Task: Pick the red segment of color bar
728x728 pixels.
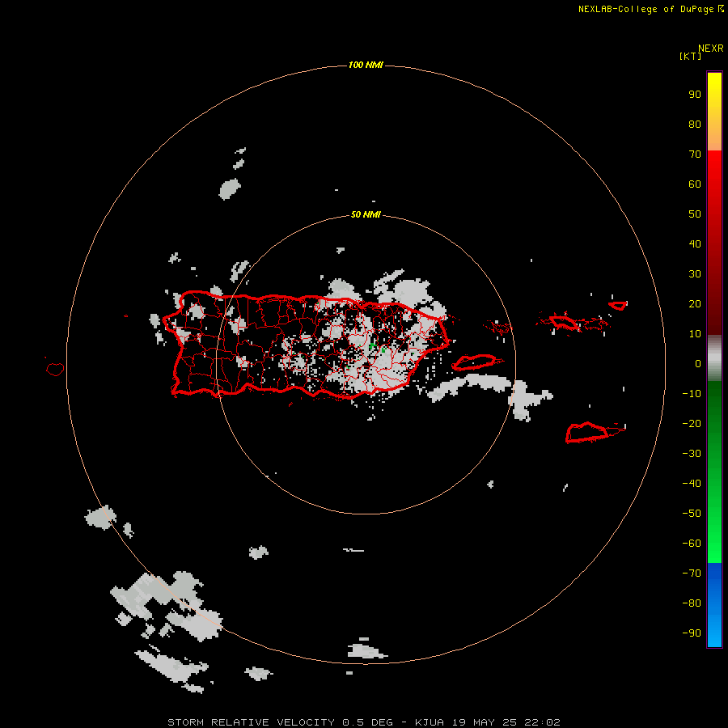Action: (714, 243)
